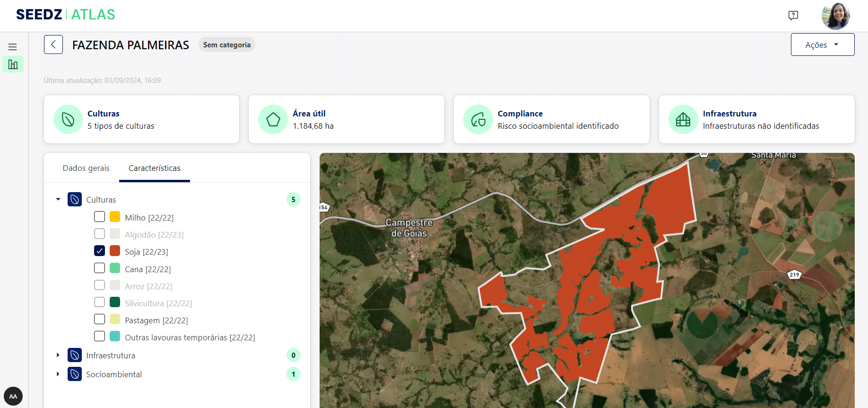
Task: Click the SEEDZ ATLAS logo
Action: (66, 15)
